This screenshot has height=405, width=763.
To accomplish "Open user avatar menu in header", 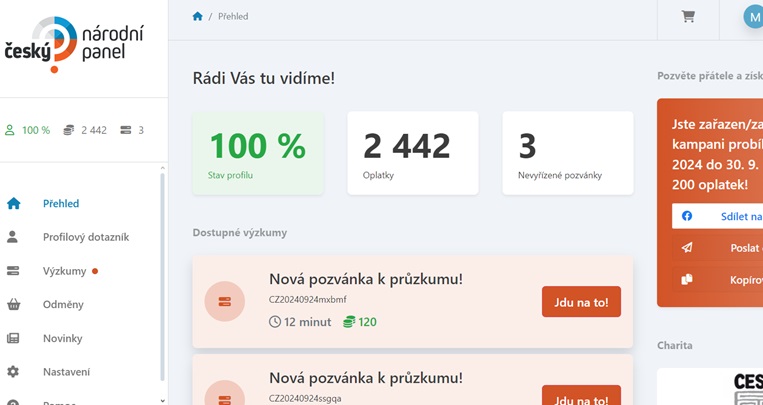I will click(x=753, y=17).
